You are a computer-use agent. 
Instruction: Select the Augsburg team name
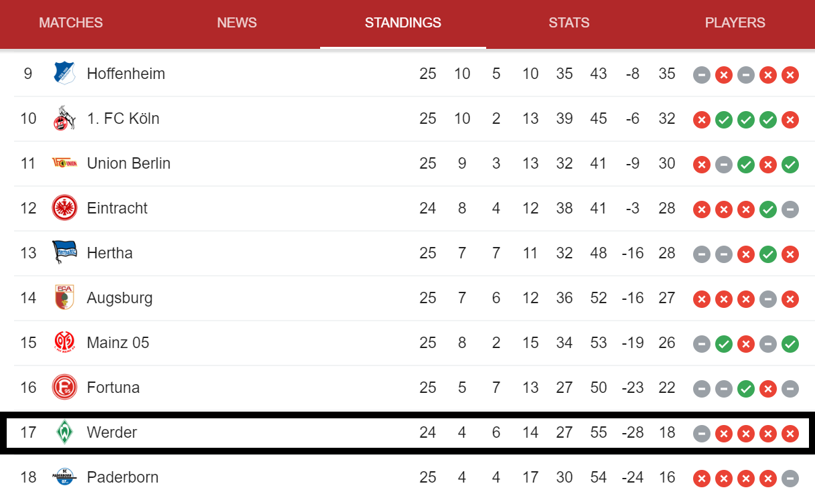pos(120,298)
